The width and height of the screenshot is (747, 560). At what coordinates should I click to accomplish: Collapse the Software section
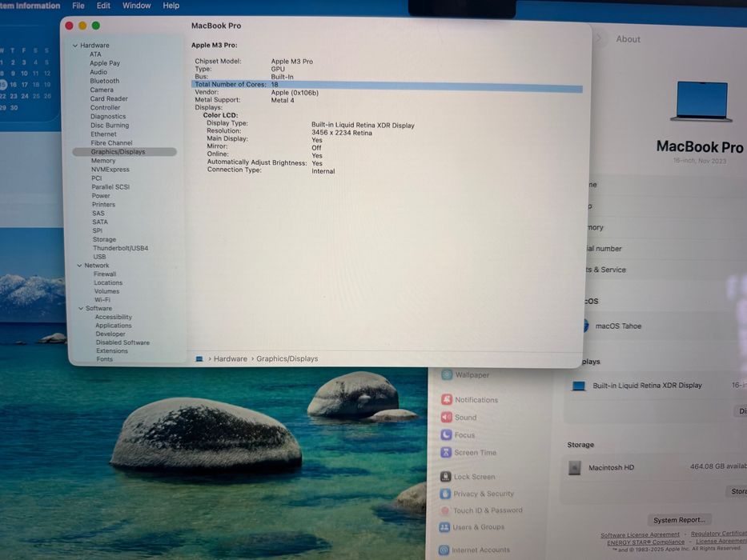81,308
